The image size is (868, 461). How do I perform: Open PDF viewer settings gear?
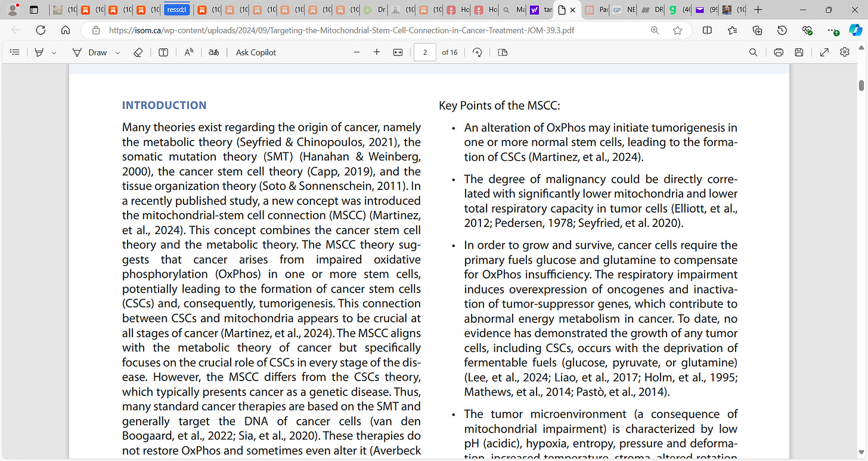[x=845, y=52]
